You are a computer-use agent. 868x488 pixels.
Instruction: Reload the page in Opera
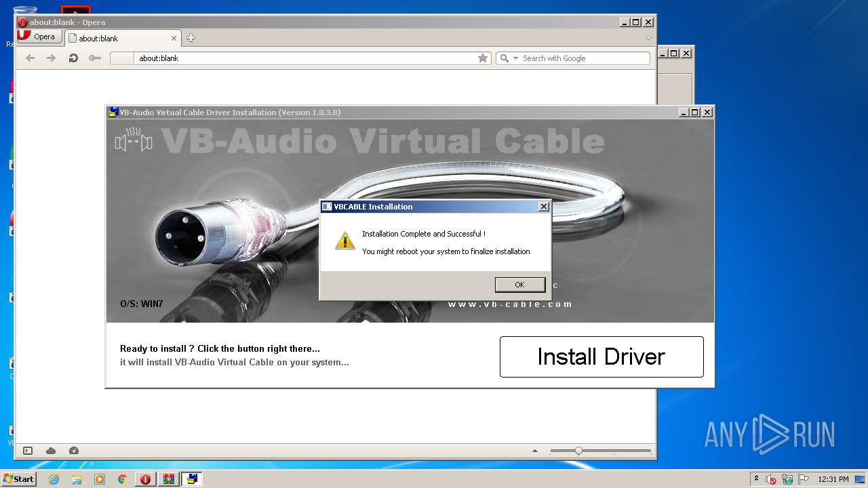pyautogui.click(x=73, y=58)
